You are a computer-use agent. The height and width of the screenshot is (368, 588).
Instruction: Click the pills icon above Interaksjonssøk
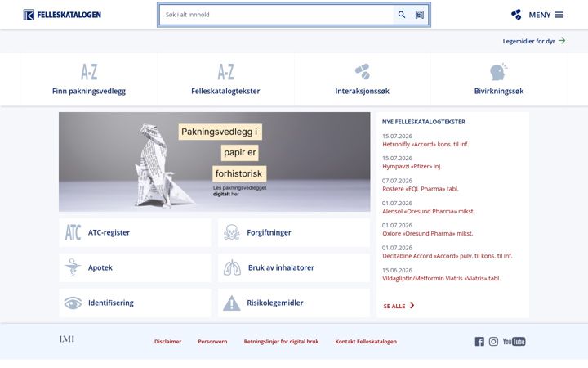[x=363, y=71]
